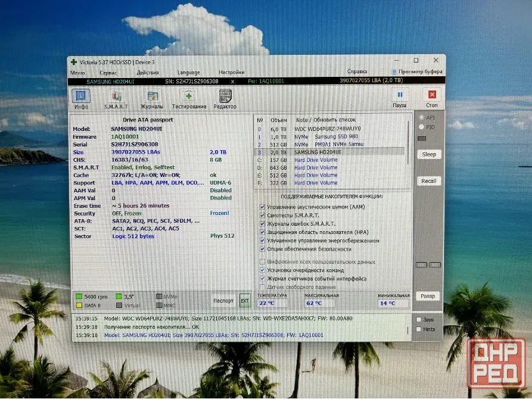The width and height of the screenshot is (532, 399).
Task: Click the Virtual gray indicator
Action: [x=119, y=306]
